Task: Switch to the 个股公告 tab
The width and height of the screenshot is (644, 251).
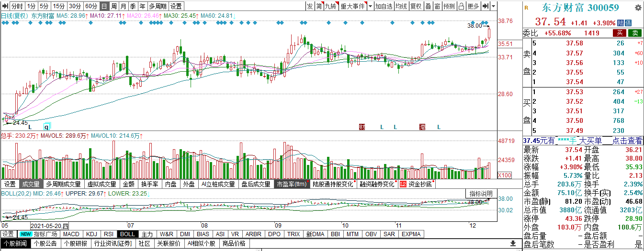Action: (x=45, y=243)
